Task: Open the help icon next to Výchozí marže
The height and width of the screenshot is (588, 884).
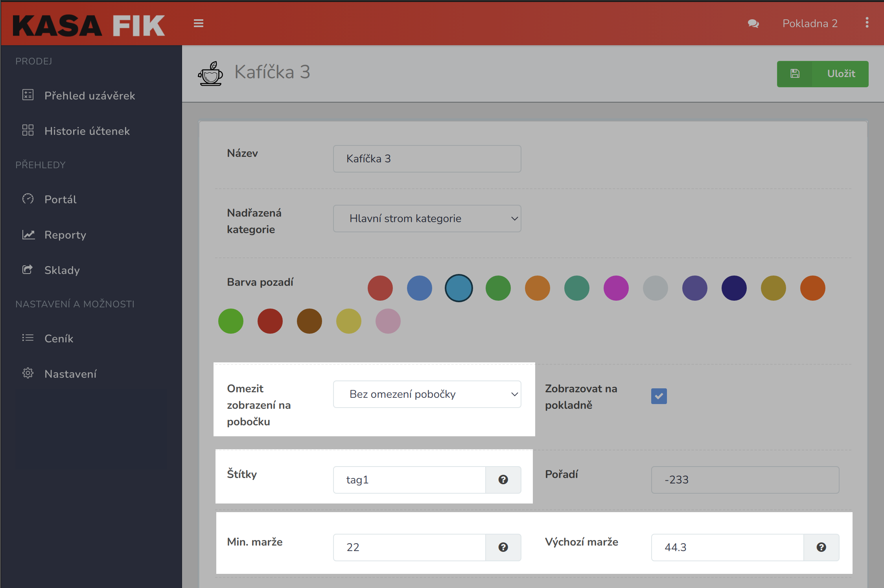Action: (x=821, y=547)
